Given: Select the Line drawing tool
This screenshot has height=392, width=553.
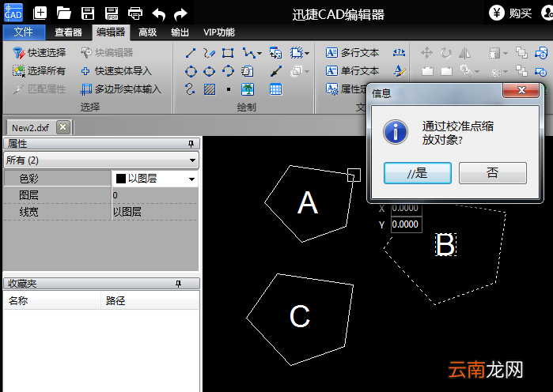Looking at the screenshot, I should [x=191, y=53].
